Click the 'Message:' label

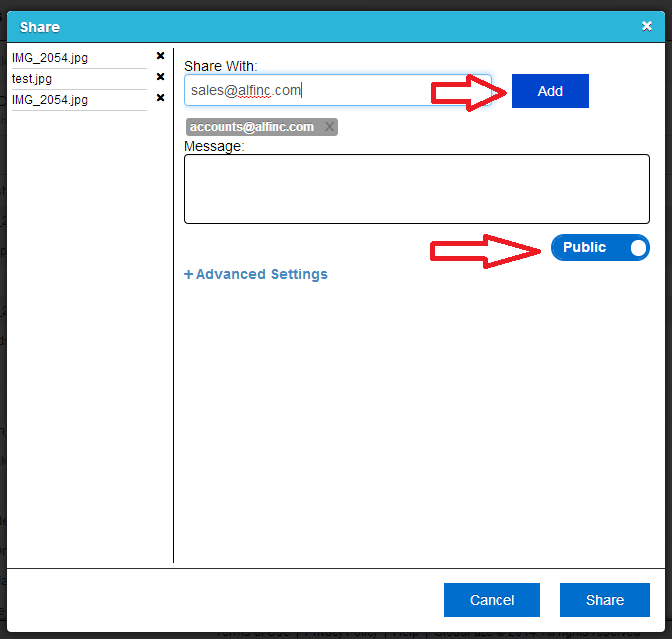click(x=214, y=146)
